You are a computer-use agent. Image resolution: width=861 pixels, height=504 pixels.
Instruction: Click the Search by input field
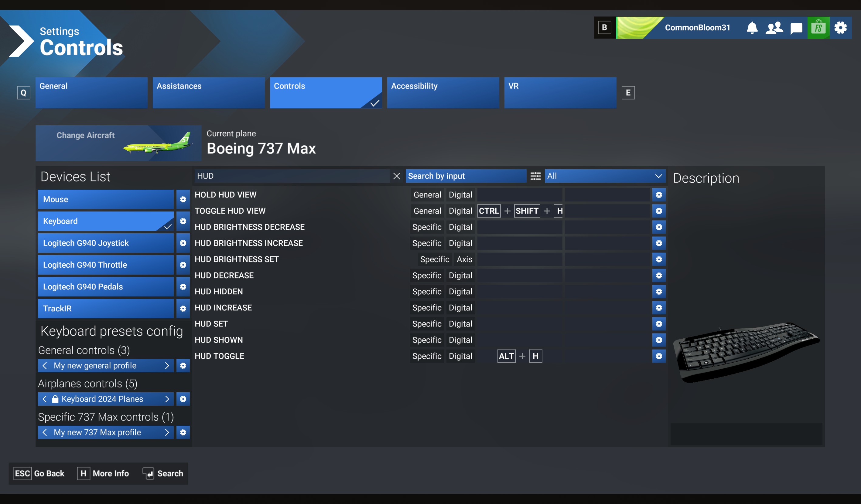click(x=465, y=176)
